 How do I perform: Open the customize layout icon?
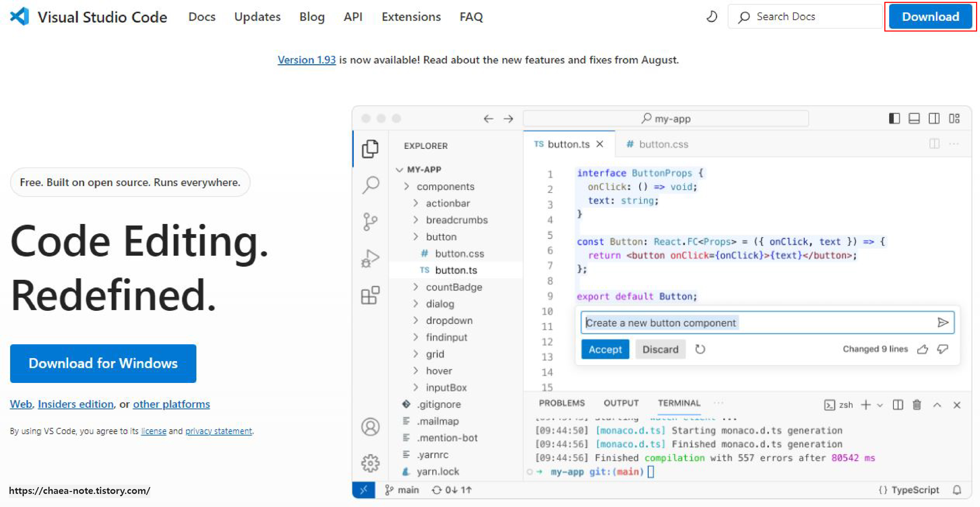[x=954, y=119]
